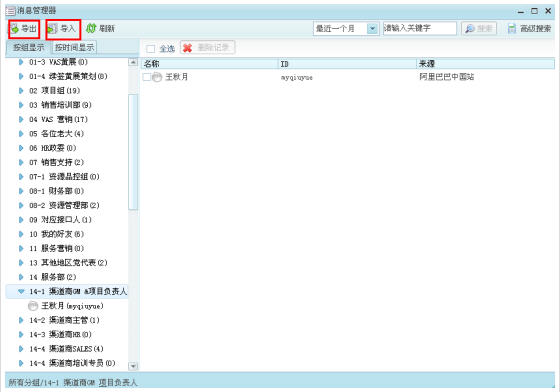Switch to the 按时间显示 tab
Screen dimensions: 560x392
click(x=74, y=47)
